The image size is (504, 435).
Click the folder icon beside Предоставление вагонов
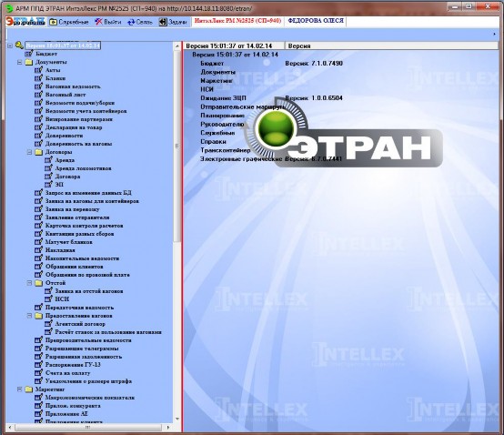point(38,316)
